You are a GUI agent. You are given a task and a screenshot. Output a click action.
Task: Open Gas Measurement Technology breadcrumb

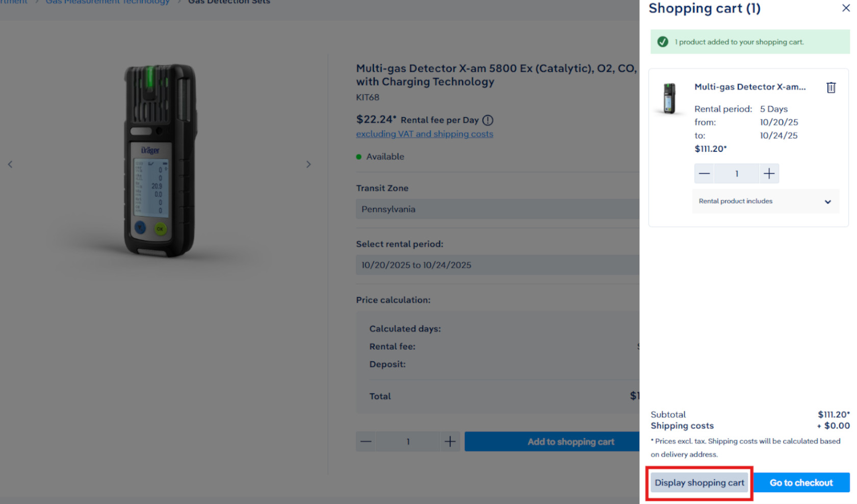(107, 2)
